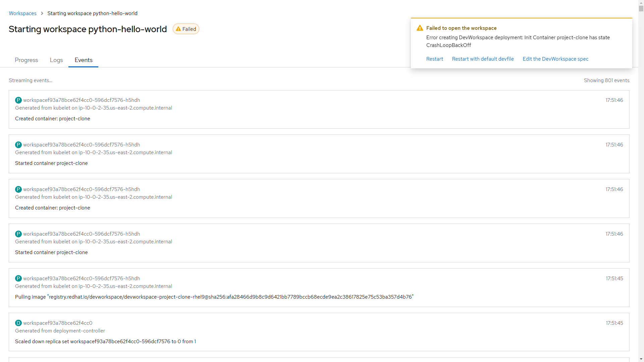
Task: Switch to the Logs tab
Action: point(56,60)
